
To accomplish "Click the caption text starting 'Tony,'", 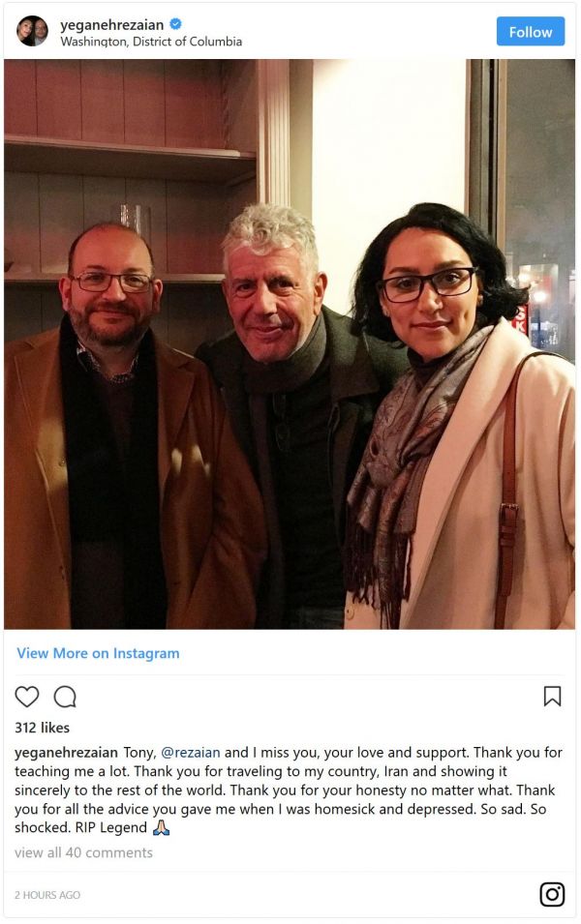I will coord(289,790).
